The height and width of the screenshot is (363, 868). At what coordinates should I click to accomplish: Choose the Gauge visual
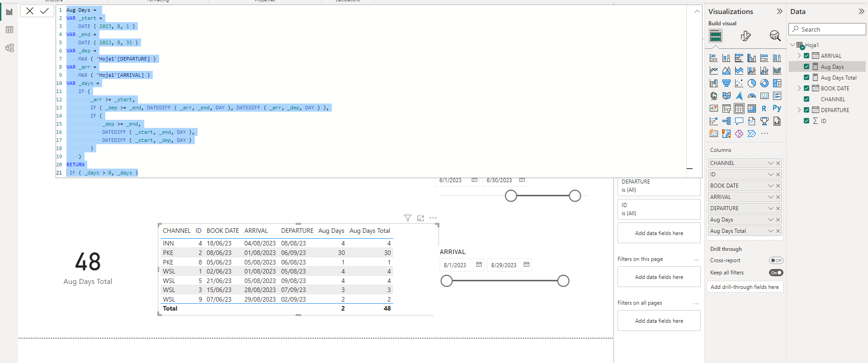[752, 96]
